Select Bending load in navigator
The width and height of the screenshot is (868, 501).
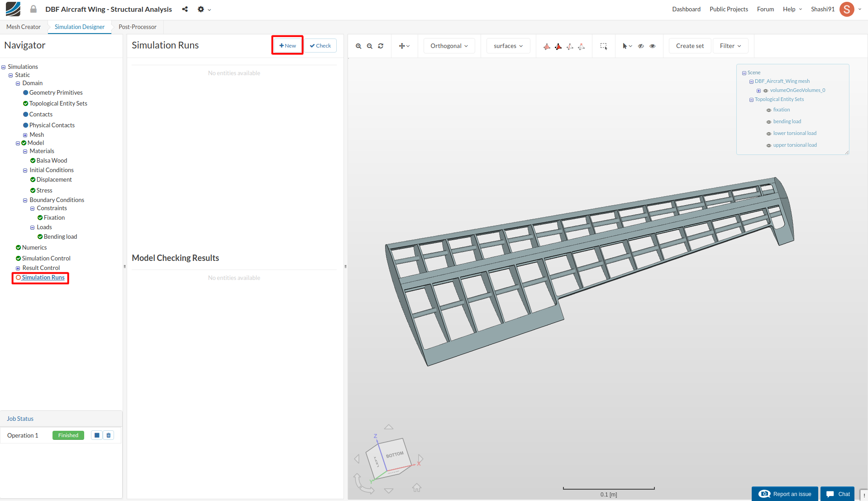pos(60,236)
